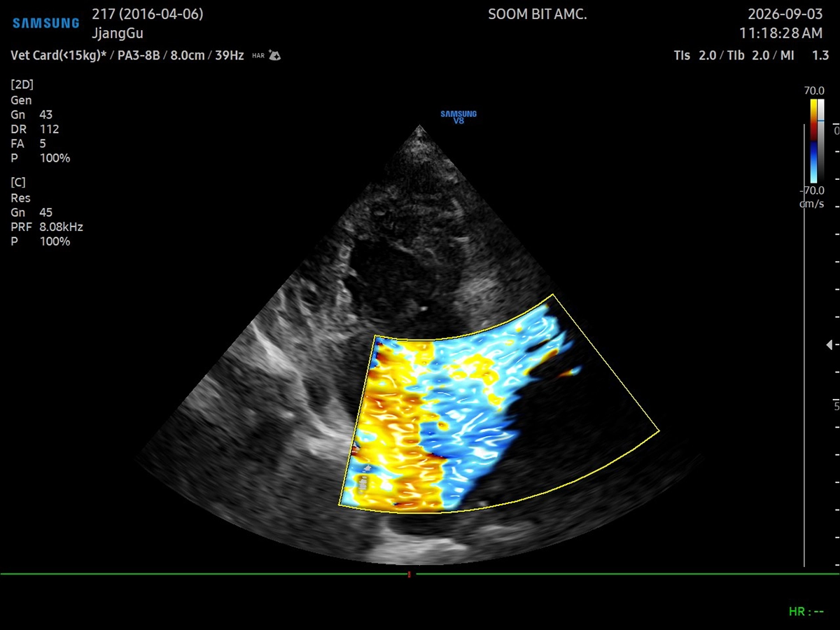Click the dynamic range 'DR 112'
Screen dimensions: 840x630
click(35, 129)
